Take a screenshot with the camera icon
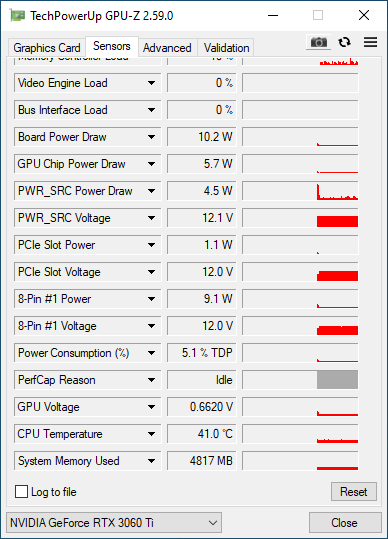388x539 pixels. 319,42
